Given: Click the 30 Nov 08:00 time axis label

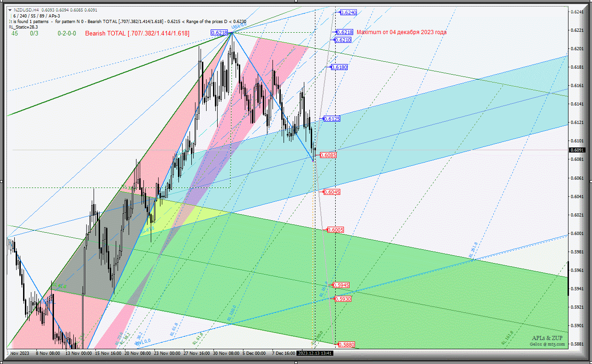Looking at the screenshot, I should 225,353.
